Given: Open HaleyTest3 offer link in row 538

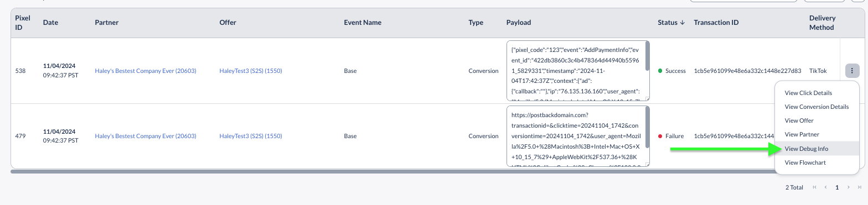Looking at the screenshot, I should [251, 71].
